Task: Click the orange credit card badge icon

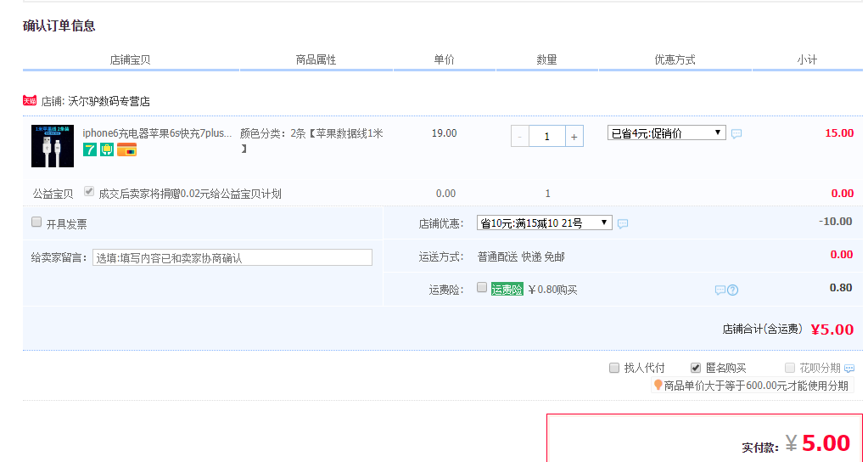Action: click(126, 149)
